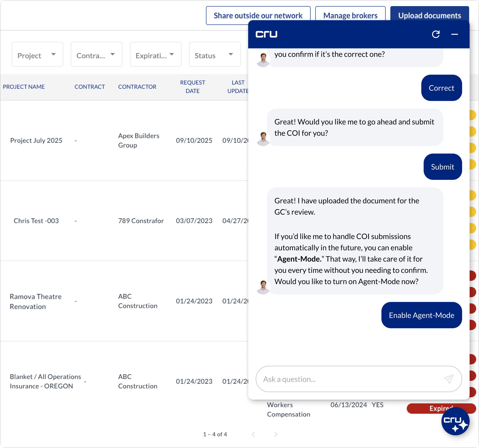479x448 pixels.
Task: Expand the Contractor filter dropdown
Action: 96,54
